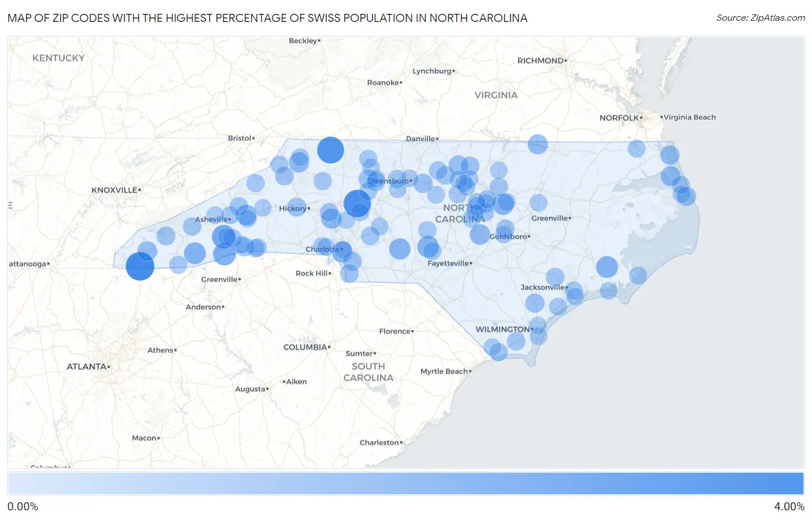Click the Florence city label
Viewport: 812px width, 519px height.
coord(395,331)
